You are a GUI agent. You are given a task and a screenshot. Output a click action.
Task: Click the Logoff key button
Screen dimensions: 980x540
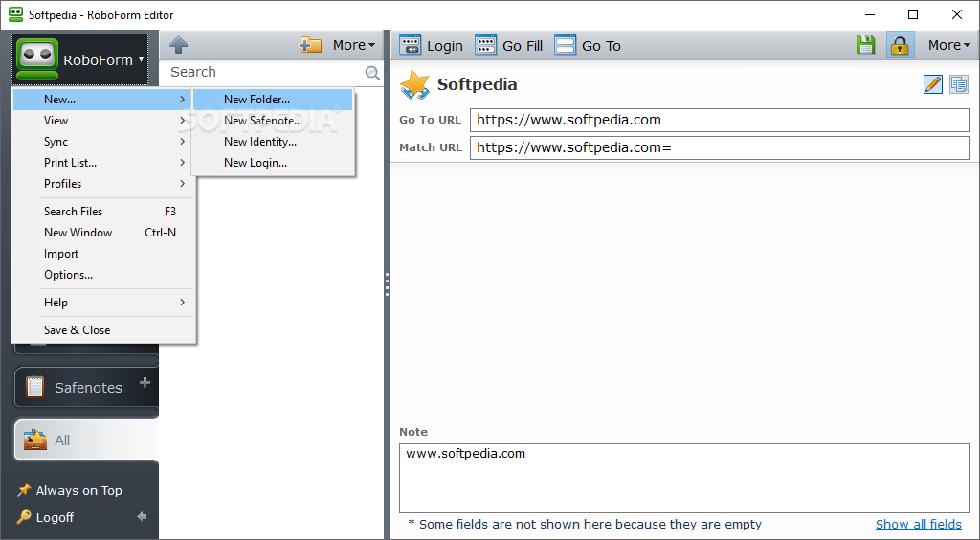[x=45, y=517]
